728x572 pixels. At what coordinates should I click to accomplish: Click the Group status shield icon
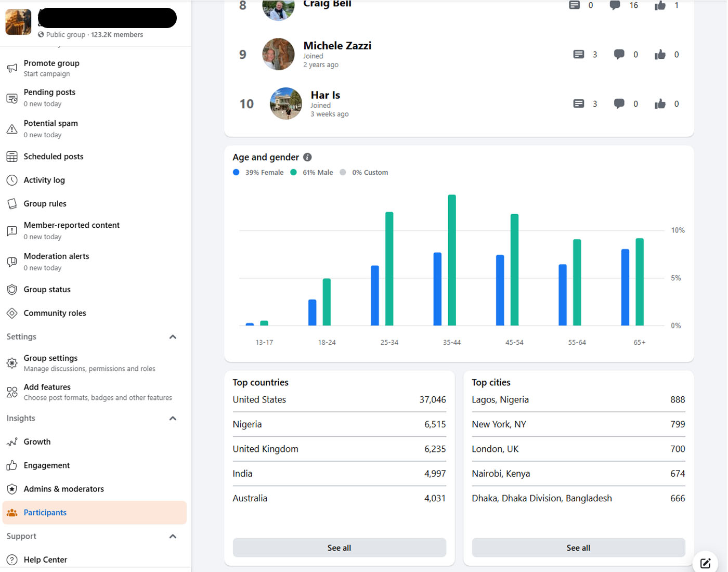pos(12,290)
